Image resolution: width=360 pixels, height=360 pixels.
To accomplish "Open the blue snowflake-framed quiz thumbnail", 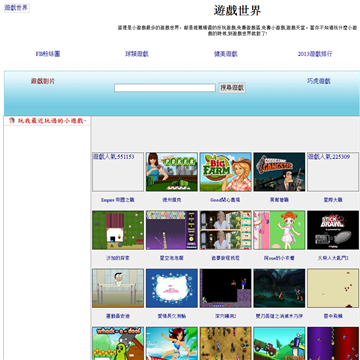I will (x=172, y=288).
